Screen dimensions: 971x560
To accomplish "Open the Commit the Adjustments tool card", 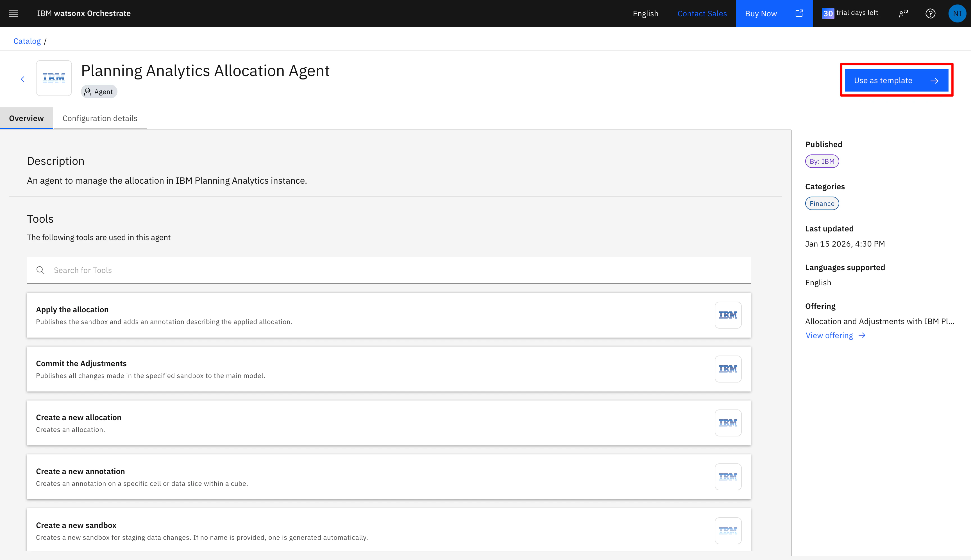I will tap(346, 369).
